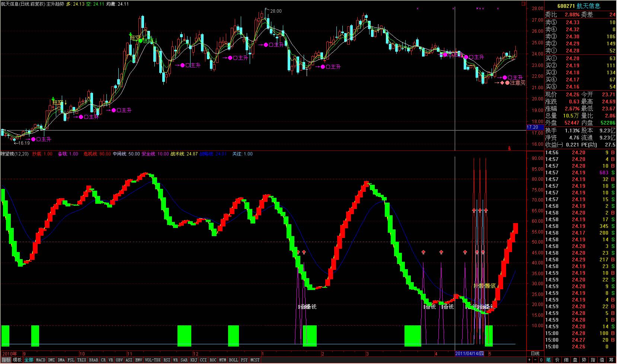Click the 委比 value 2.88%
This screenshot has width=617, height=364.
pos(572,15)
